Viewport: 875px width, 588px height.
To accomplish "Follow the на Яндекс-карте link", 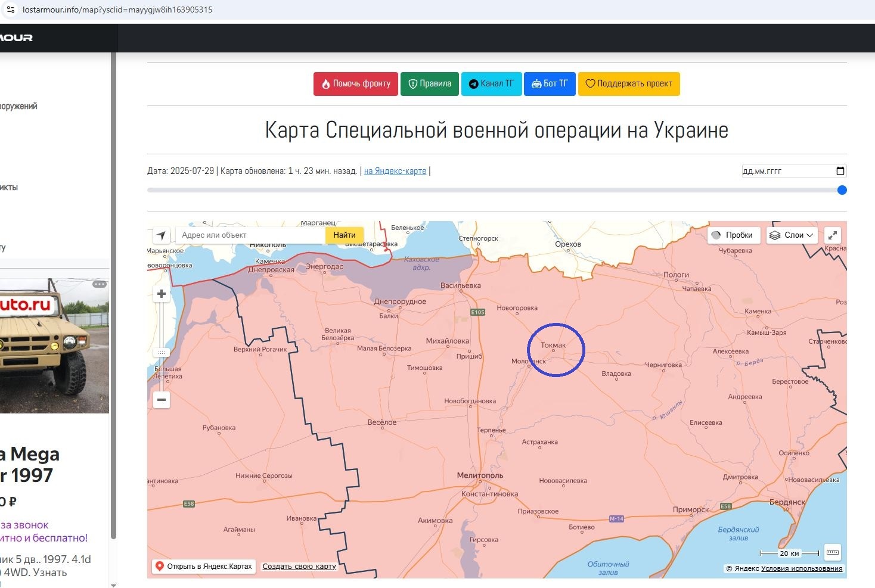I will [395, 171].
